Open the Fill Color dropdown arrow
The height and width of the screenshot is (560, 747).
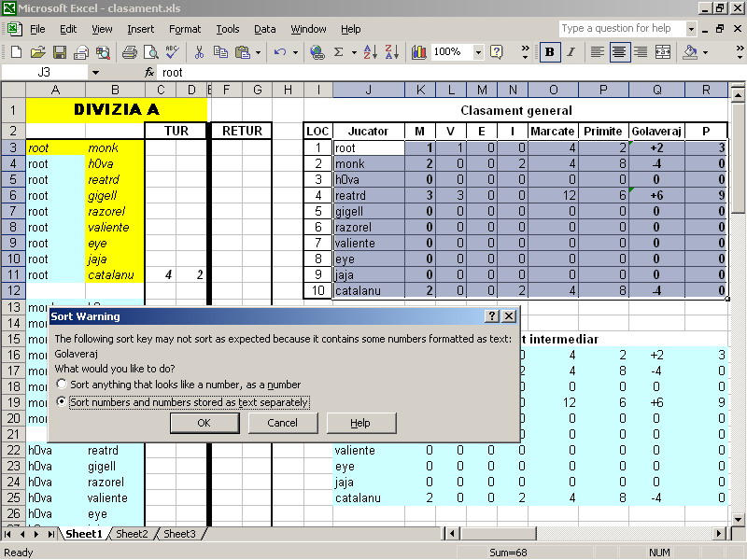(x=706, y=52)
